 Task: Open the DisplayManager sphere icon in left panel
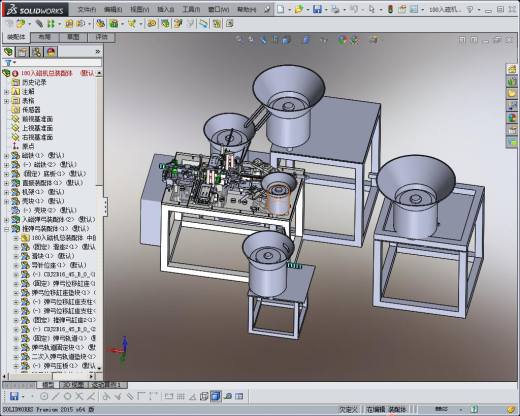[x=51, y=52]
